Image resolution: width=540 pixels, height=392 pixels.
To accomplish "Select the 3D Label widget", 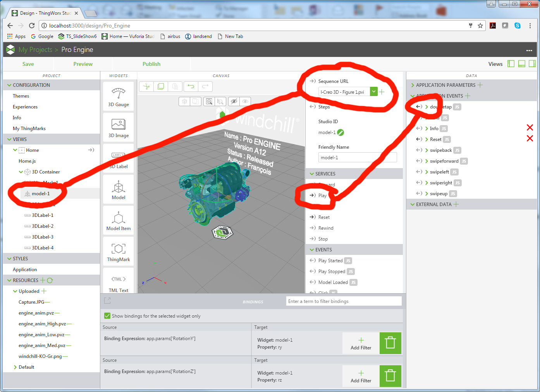I will pos(119,158).
